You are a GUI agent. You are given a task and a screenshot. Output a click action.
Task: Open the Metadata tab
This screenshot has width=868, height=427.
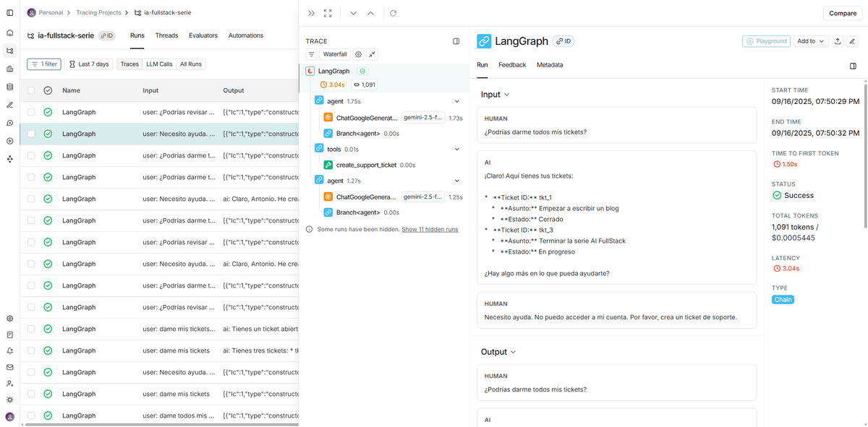(549, 65)
